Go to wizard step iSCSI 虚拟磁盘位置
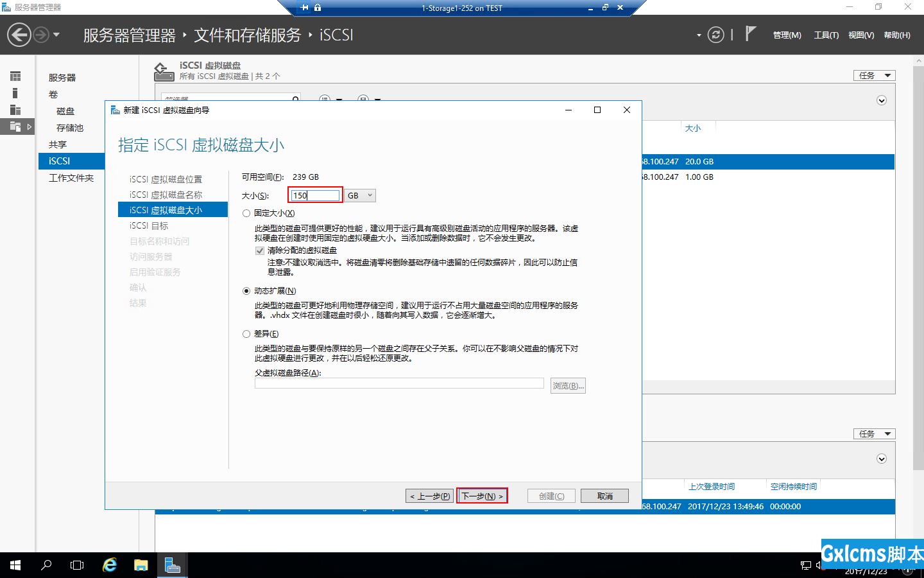Viewport: 924px width, 578px height. click(x=166, y=179)
